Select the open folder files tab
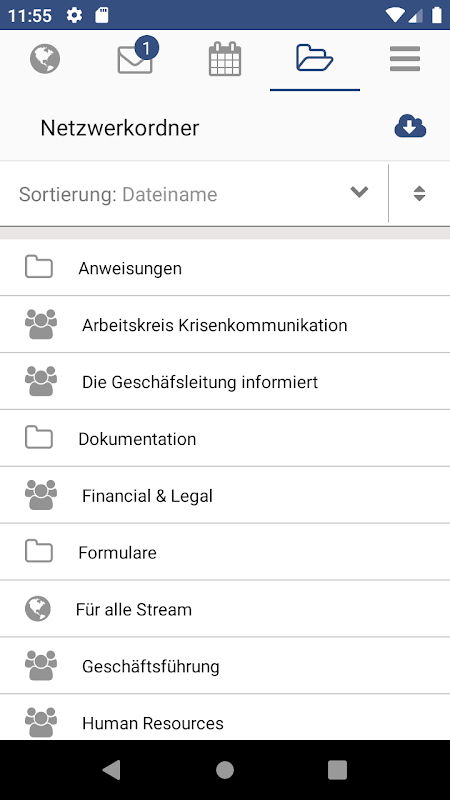The width and height of the screenshot is (450, 800). pos(315,58)
